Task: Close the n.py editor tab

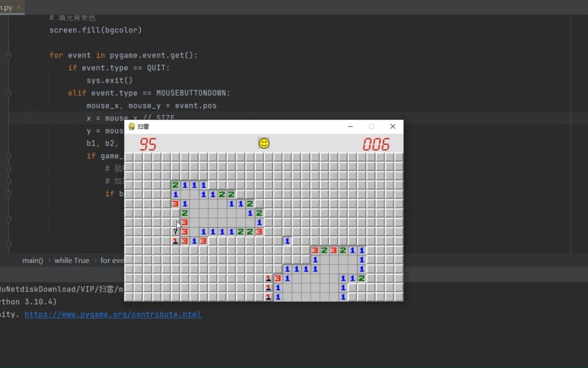Action: click(19, 7)
